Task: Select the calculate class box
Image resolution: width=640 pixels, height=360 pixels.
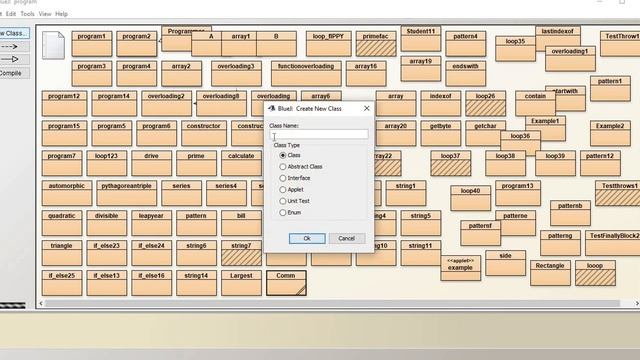Action: [x=241, y=163]
